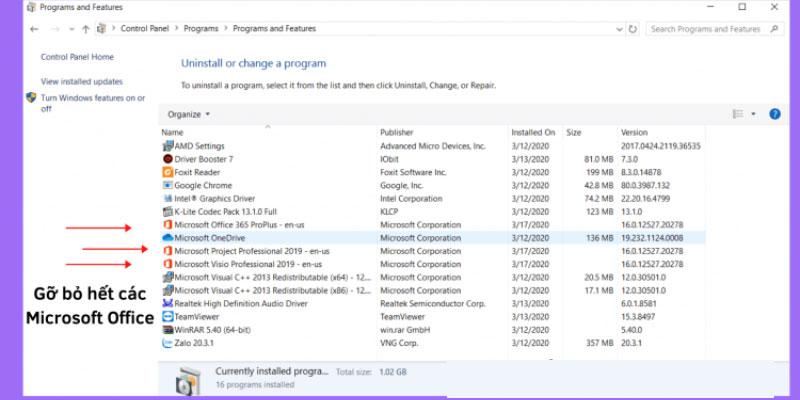Open the recent locations dropdown arrow
Screen dimensions: 800x400
pyautogui.click(x=70, y=29)
